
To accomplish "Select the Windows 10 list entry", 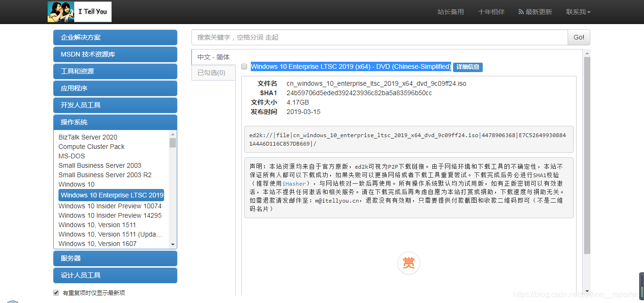I will click(76, 184).
